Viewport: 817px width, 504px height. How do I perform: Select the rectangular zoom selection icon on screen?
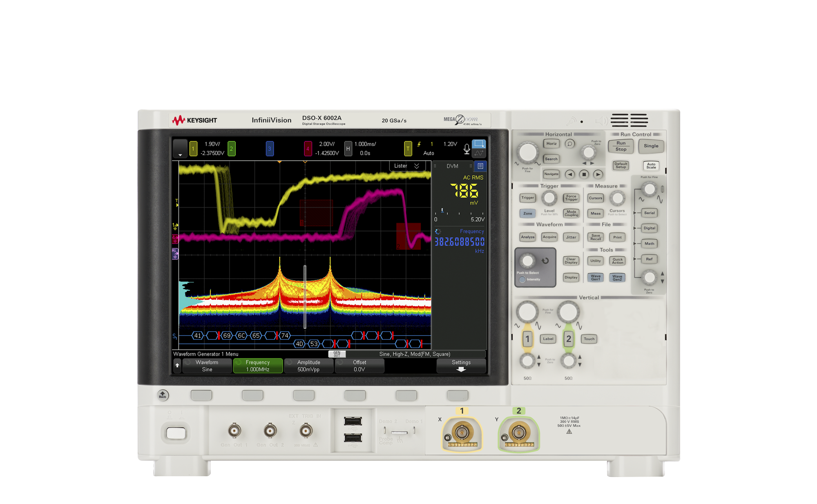tap(479, 144)
